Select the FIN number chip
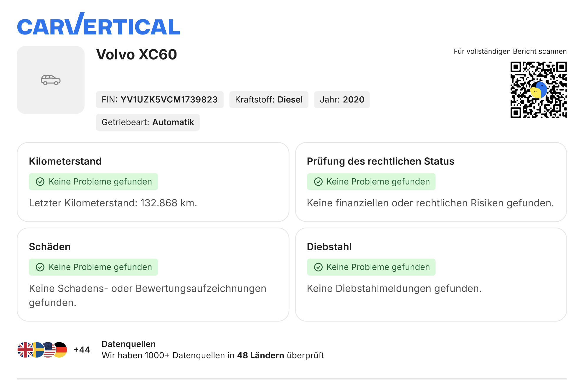The width and height of the screenshot is (581, 392). click(x=160, y=100)
